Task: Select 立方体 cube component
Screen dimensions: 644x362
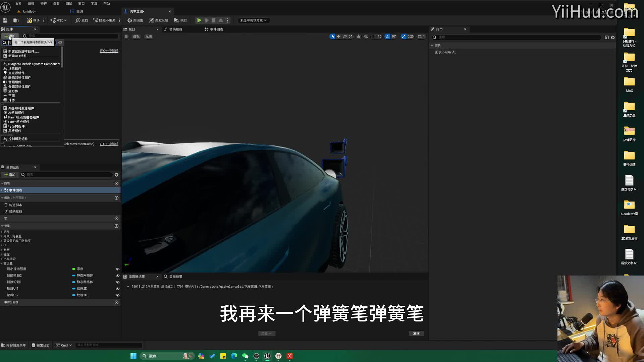Action: point(11,91)
